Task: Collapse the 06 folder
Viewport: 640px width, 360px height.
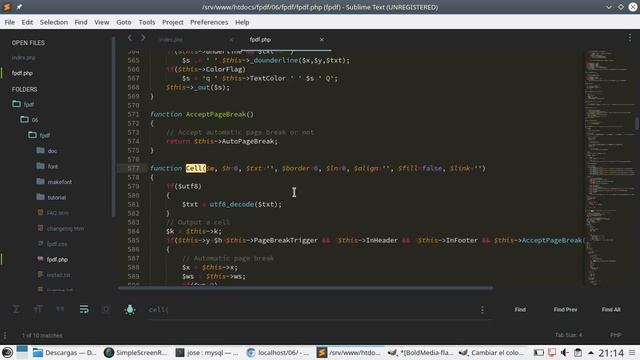Action: click(x=24, y=120)
